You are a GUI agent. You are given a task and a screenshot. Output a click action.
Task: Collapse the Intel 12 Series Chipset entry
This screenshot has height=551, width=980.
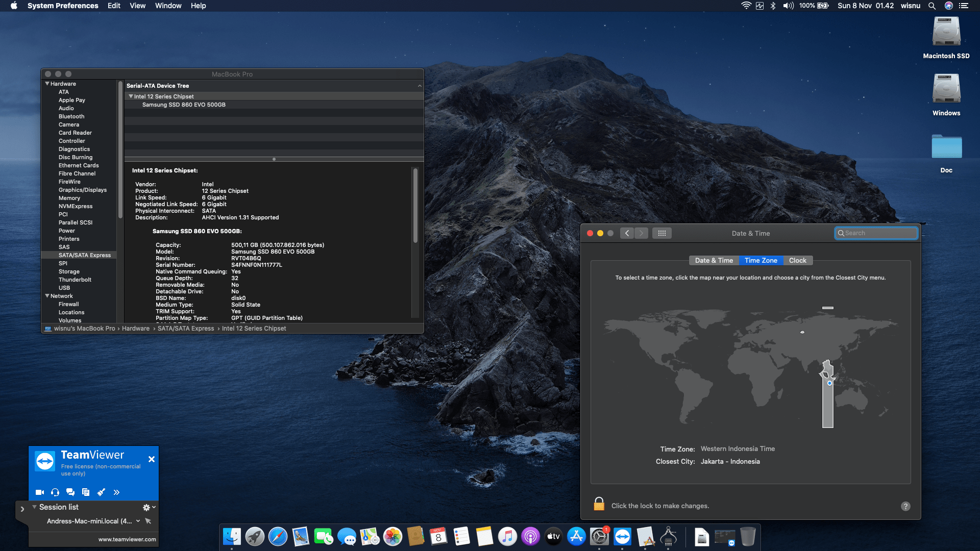coord(131,96)
